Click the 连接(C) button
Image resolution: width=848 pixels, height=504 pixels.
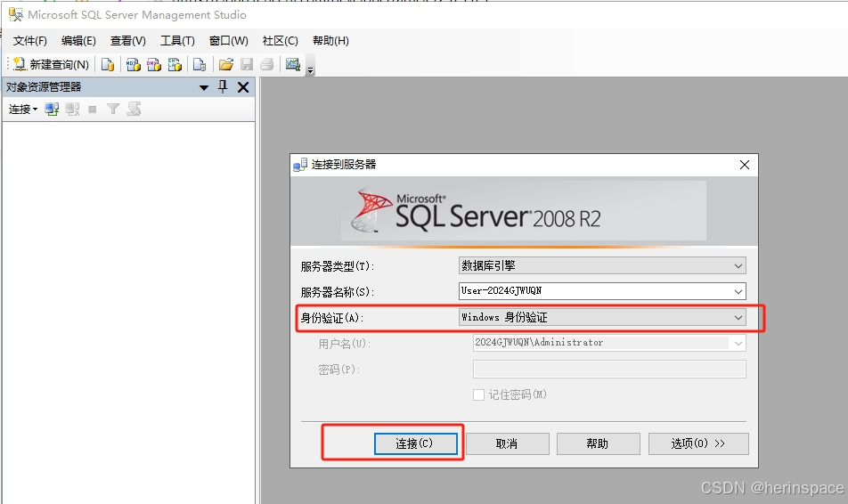pos(415,444)
